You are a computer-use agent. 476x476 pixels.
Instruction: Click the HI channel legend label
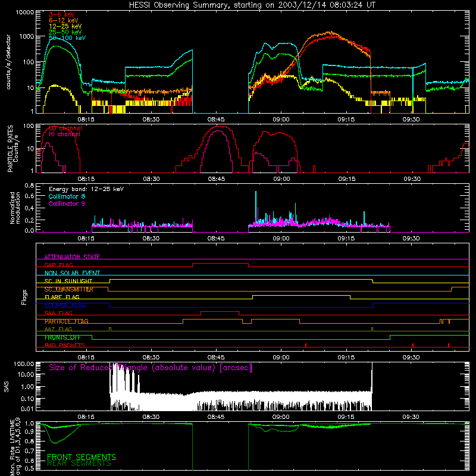coord(64,134)
